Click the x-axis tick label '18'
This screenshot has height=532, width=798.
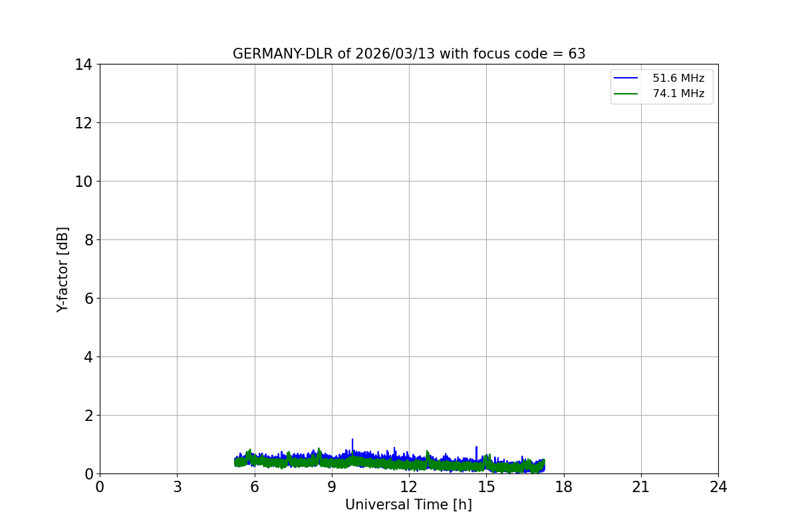(x=564, y=487)
